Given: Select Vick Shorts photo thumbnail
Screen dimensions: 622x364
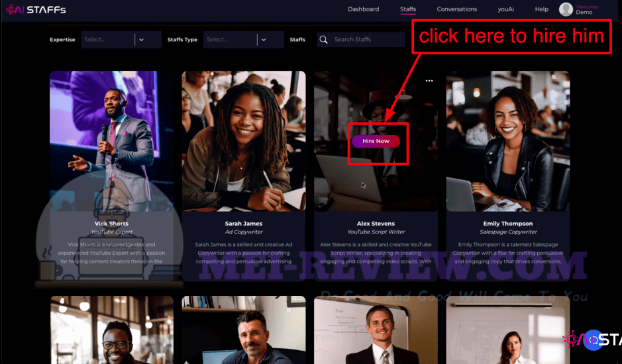Looking at the screenshot, I should [111, 141].
